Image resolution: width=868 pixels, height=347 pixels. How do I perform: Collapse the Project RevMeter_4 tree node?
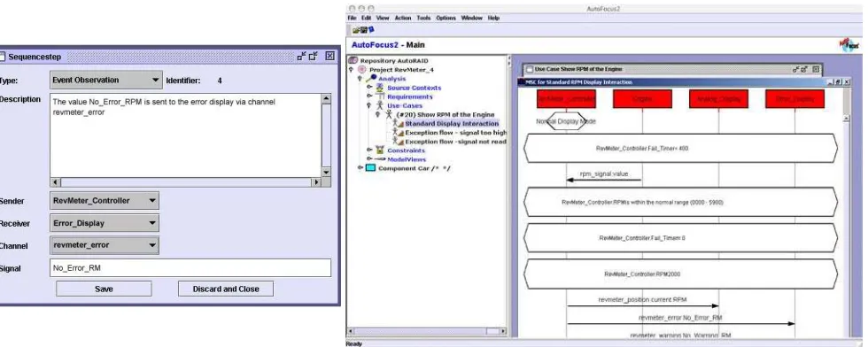coord(351,70)
